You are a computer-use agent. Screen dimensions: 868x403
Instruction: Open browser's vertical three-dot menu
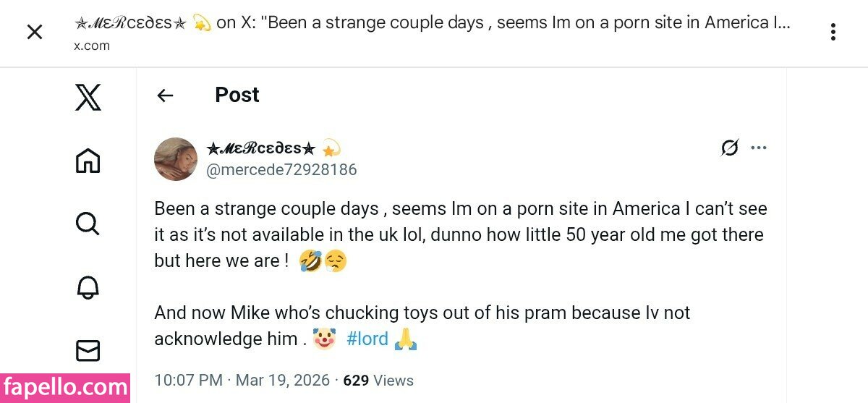833,32
